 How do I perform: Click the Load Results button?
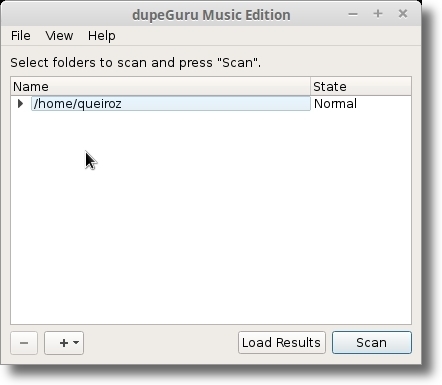282,343
